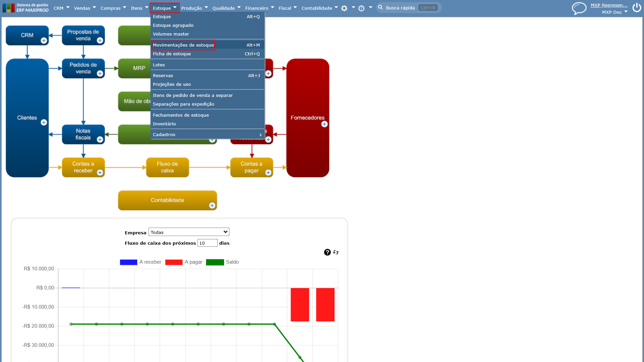Viewport: 644px width, 362px height.
Task: Open the MRP flow box
Action: [x=135, y=68]
